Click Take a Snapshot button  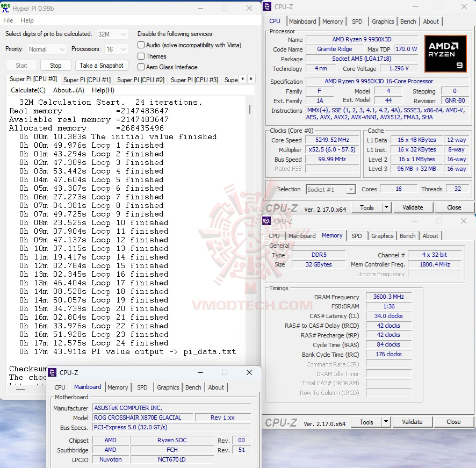point(102,66)
